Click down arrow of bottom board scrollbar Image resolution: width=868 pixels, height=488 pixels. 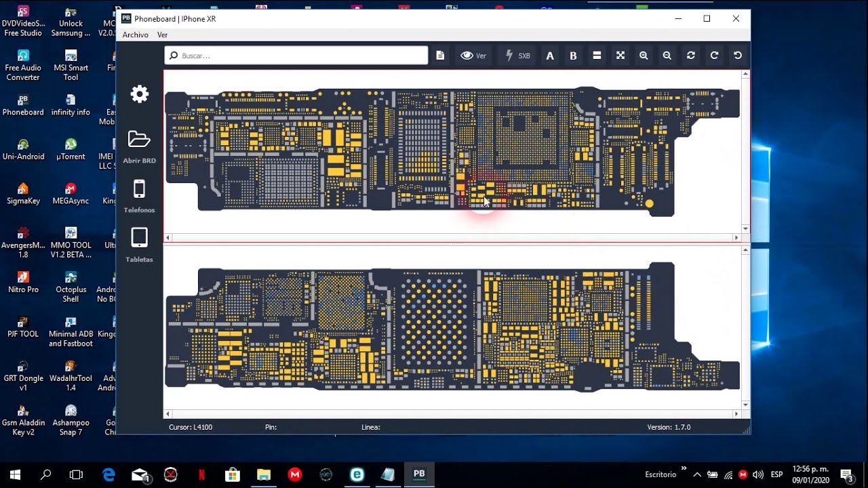746,405
